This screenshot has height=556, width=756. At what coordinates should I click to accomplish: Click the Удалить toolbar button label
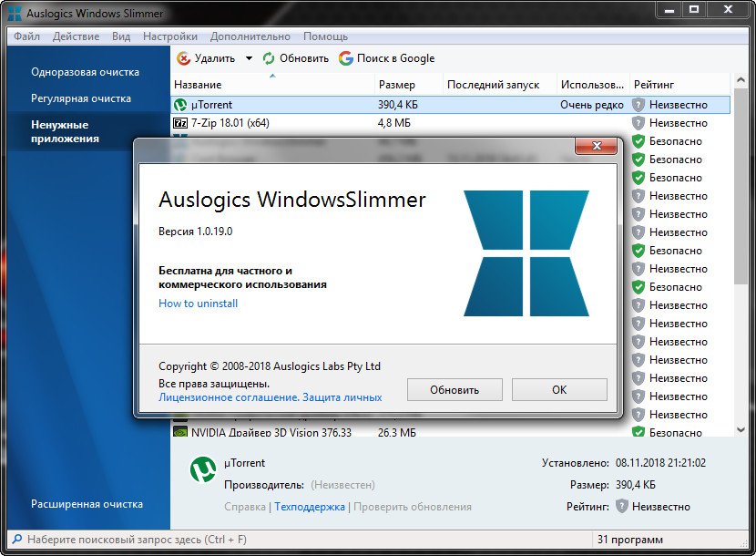point(215,59)
